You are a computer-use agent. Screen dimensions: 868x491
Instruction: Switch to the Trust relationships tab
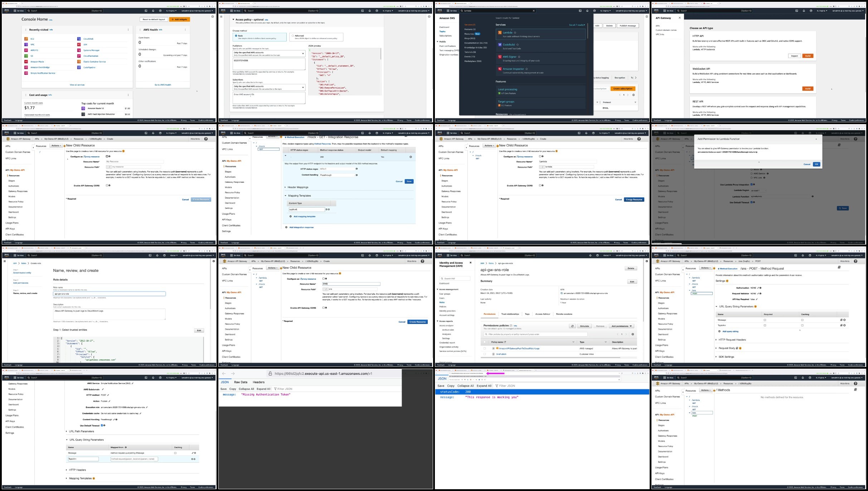point(510,314)
